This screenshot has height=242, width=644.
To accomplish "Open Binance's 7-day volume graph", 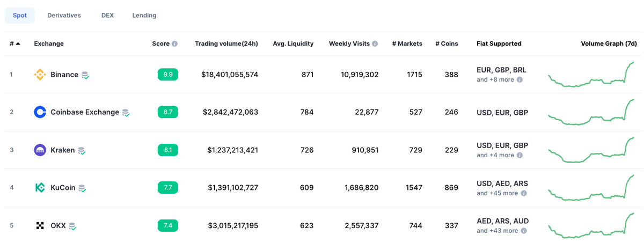I will pyautogui.click(x=591, y=75).
